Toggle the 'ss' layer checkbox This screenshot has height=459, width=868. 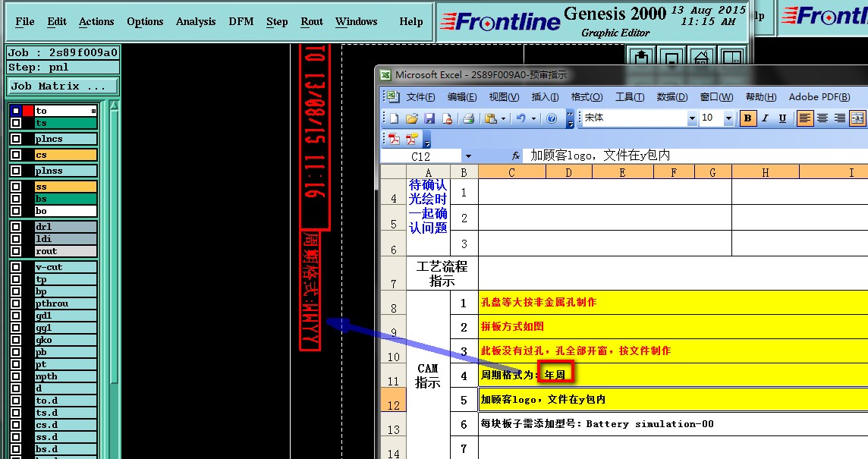[x=15, y=187]
